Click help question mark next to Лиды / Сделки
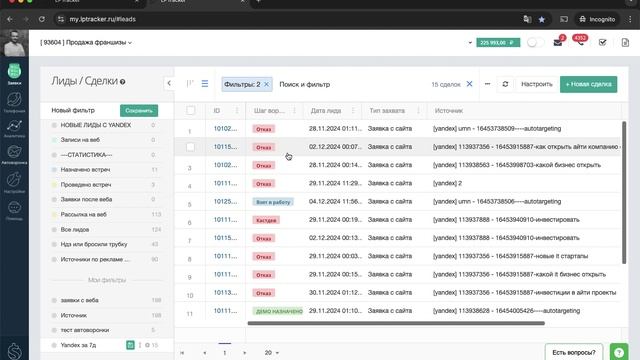This screenshot has height=360, width=640. pos(122,82)
